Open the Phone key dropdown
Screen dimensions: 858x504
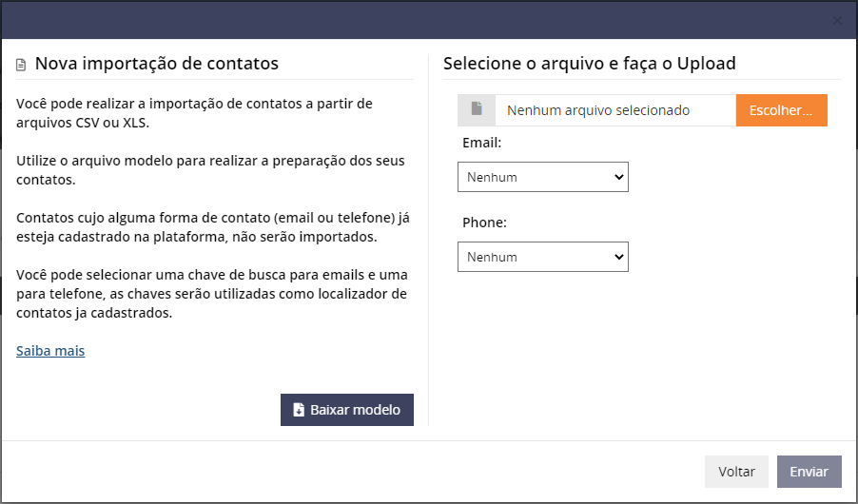pyautogui.click(x=543, y=257)
